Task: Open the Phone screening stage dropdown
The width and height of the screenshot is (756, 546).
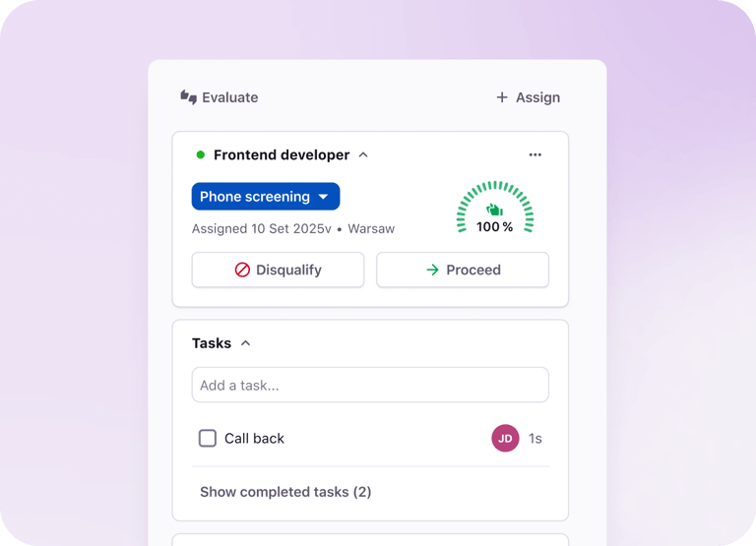Action: click(266, 197)
